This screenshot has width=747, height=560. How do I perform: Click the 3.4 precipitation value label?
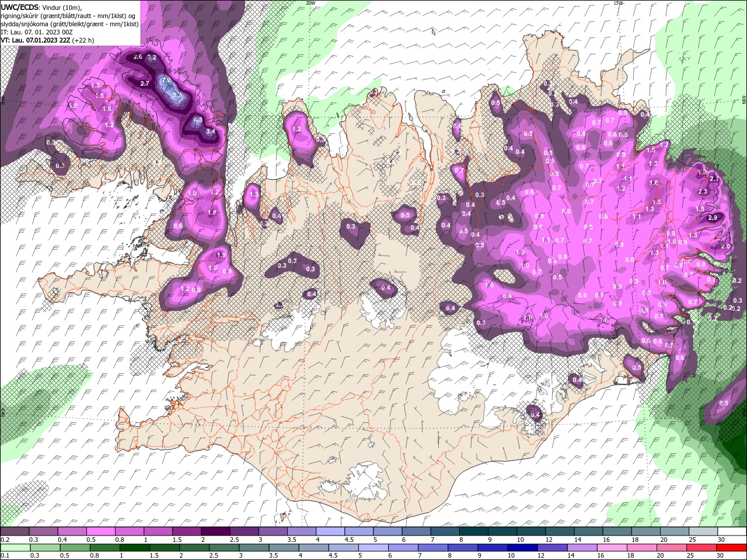[x=211, y=132]
